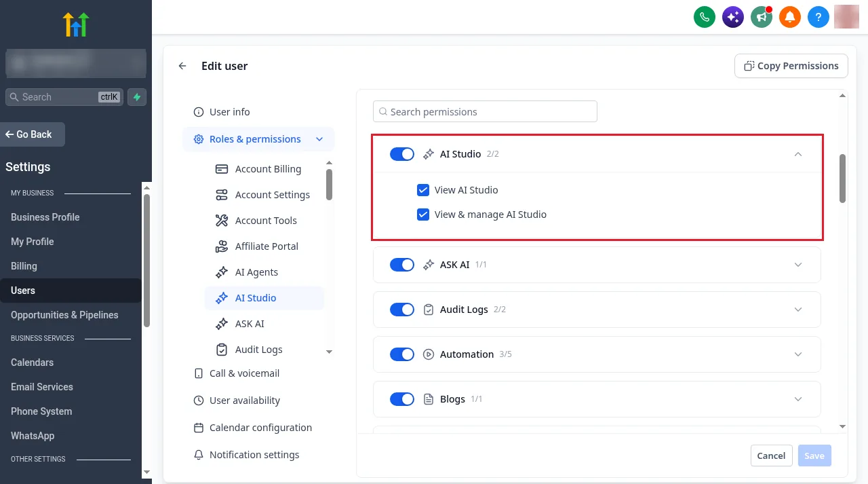This screenshot has width=868, height=484.
Task: Go to Billing settings
Action: [24, 266]
